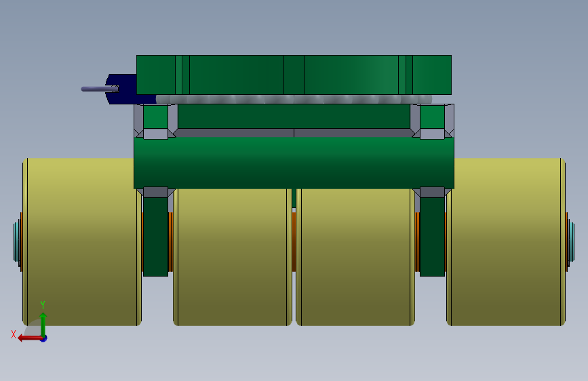588x381 pixels.
Task: Select the cyan end cap on right roller
Action: 572,241
